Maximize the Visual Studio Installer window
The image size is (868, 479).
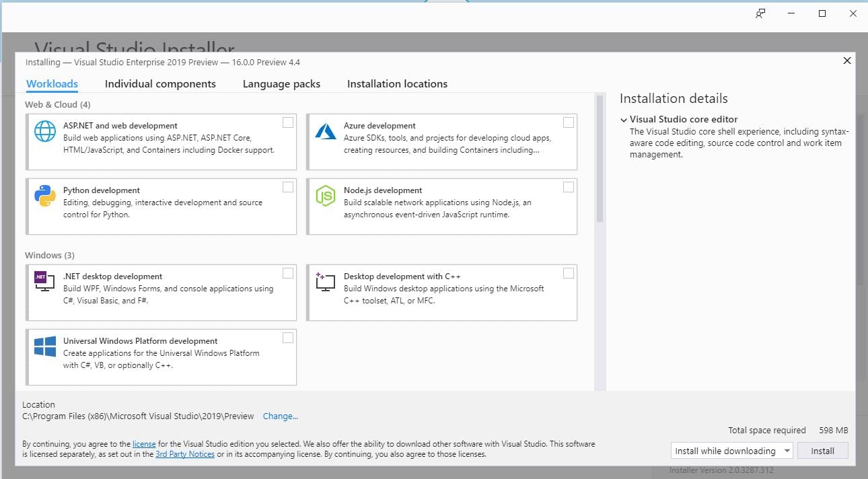822,13
